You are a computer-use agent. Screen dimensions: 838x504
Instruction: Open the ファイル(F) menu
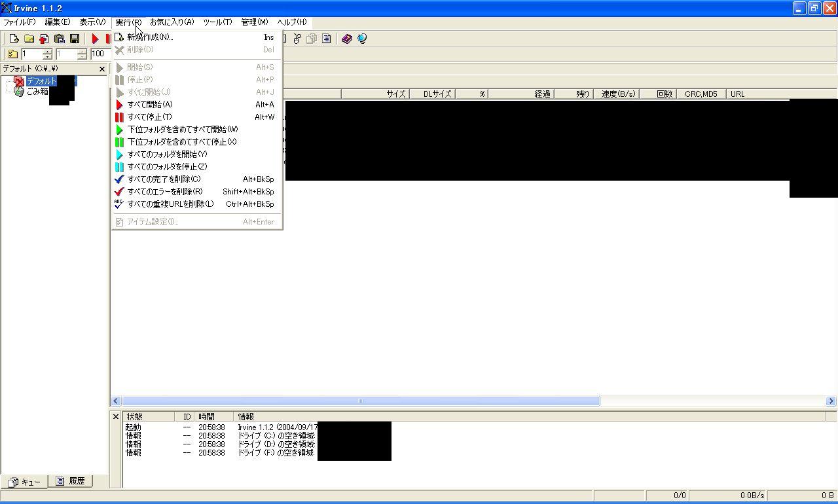(x=20, y=22)
